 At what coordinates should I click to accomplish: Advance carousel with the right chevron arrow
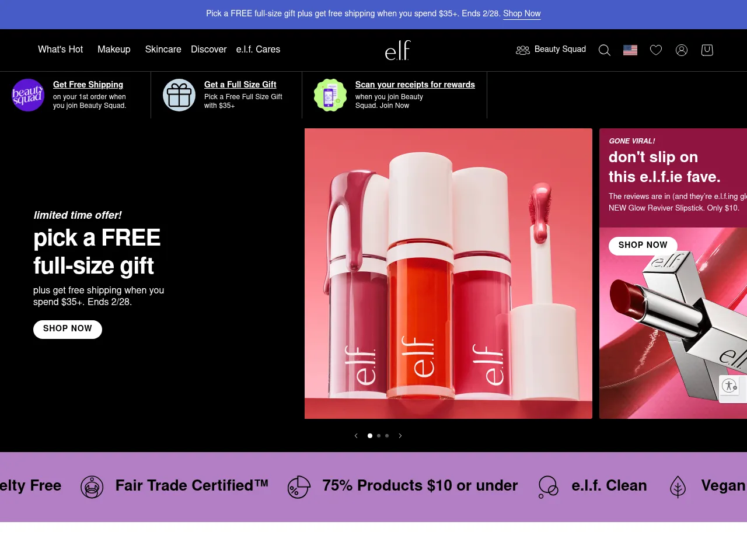[400, 436]
